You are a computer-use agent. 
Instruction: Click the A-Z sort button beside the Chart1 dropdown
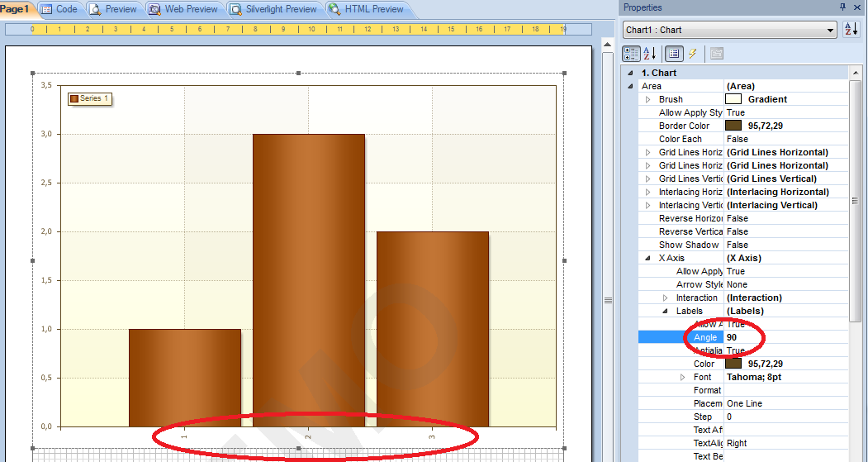click(x=851, y=30)
